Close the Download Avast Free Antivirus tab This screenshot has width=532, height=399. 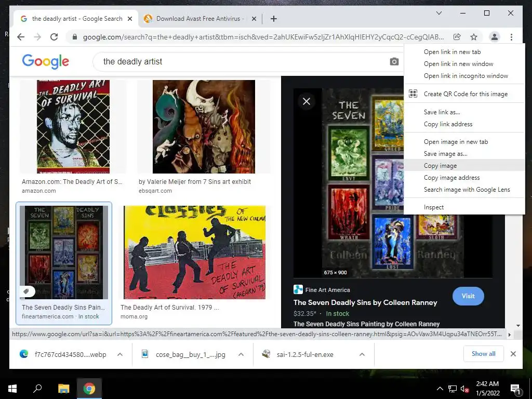(254, 19)
